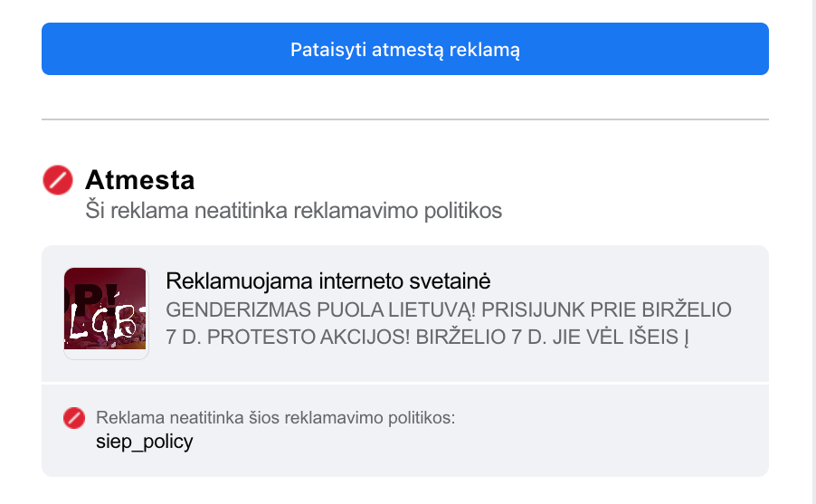Click the horizontal divider below the blue button

point(404,119)
